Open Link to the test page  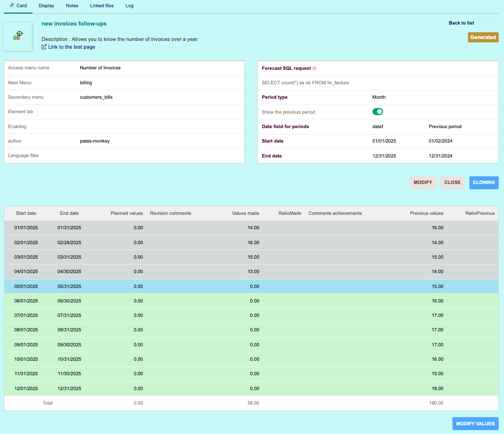[71, 47]
